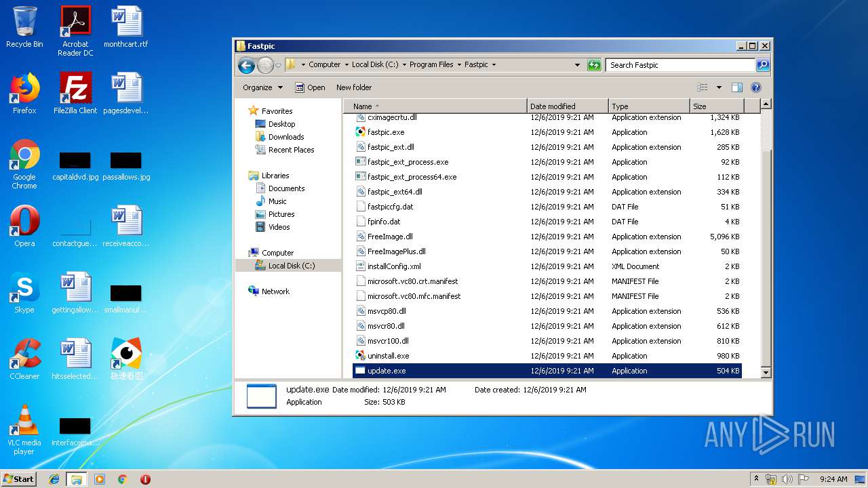Image resolution: width=868 pixels, height=488 pixels.
Task: Select Google Chrome desktop icon
Action: [x=24, y=163]
